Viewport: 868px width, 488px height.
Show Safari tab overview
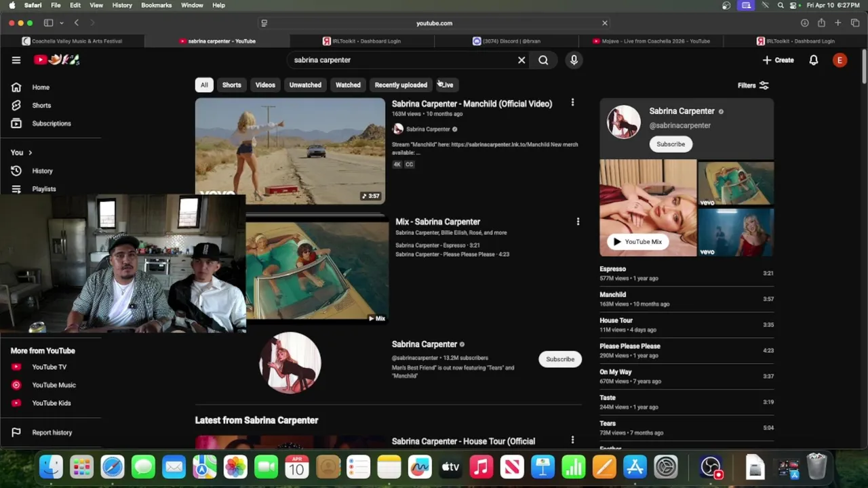[855, 23]
